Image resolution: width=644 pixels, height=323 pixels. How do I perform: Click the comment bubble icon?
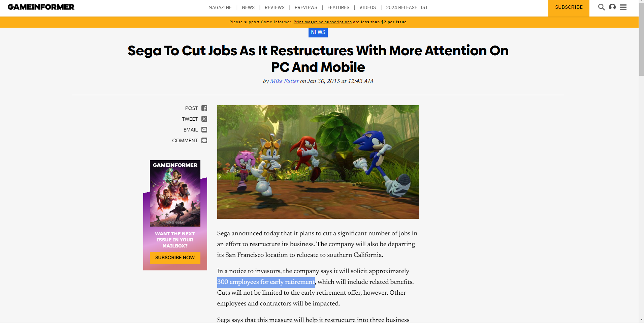click(204, 141)
